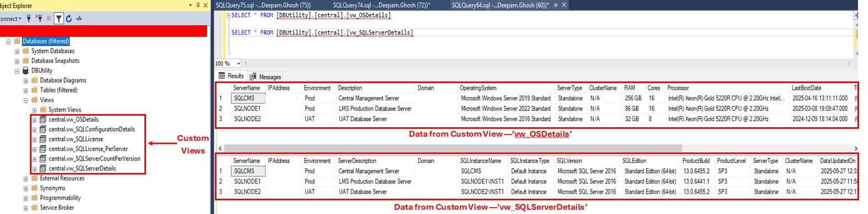Screen dimensions: 868x214
Task: Expand the External Resources node
Action: pyautogui.click(x=26, y=179)
